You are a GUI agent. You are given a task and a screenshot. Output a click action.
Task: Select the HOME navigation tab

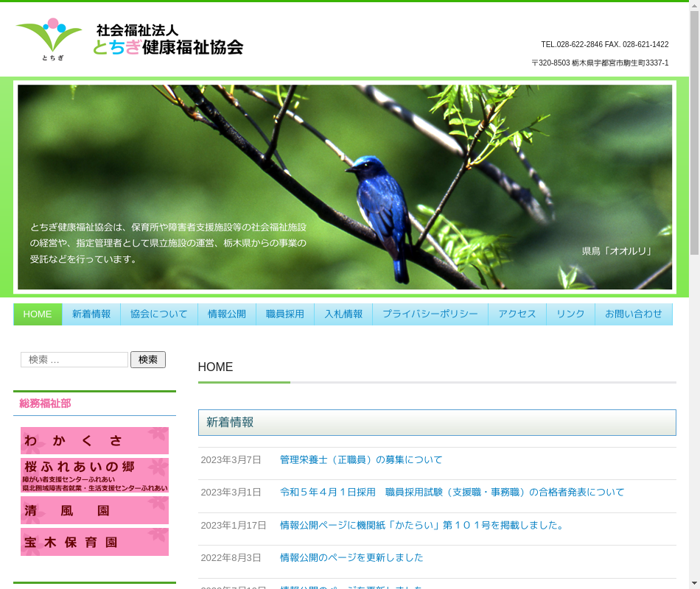[38, 314]
